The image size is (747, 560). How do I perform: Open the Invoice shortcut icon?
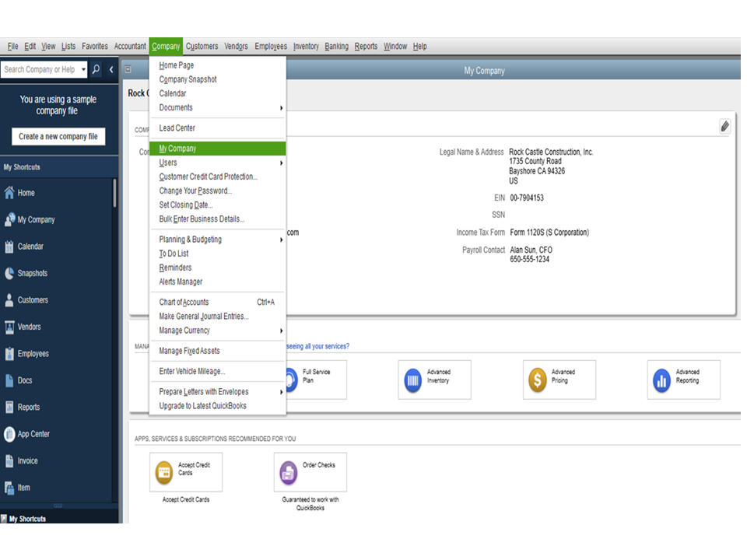(x=9, y=460)
